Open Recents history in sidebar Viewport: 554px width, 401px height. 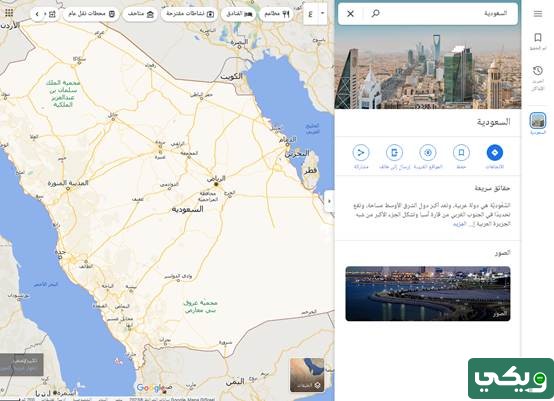point(538,78)
